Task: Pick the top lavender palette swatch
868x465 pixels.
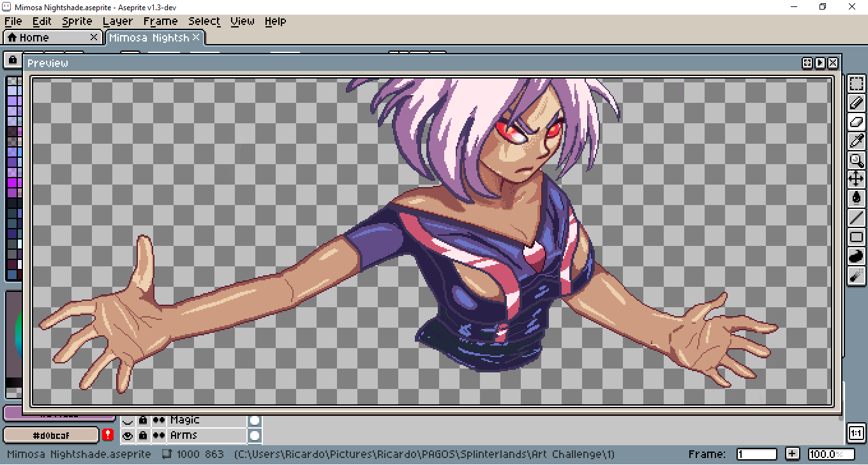Action: 12,91
